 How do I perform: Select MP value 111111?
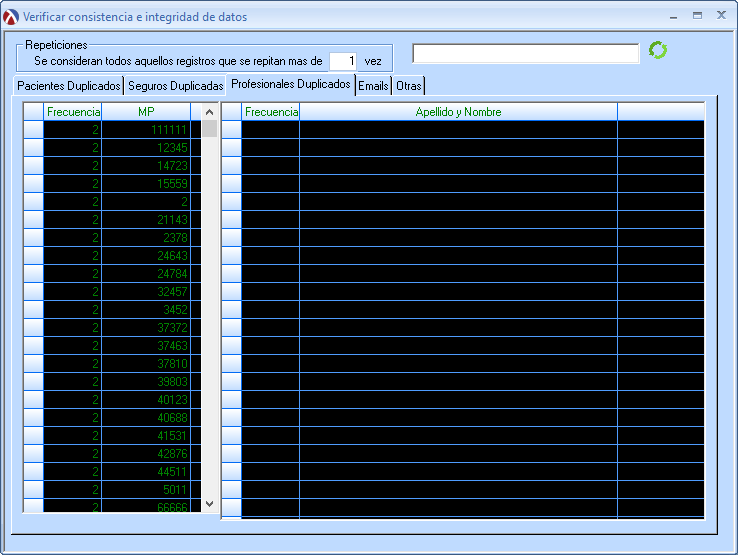(x=146, y=130)
